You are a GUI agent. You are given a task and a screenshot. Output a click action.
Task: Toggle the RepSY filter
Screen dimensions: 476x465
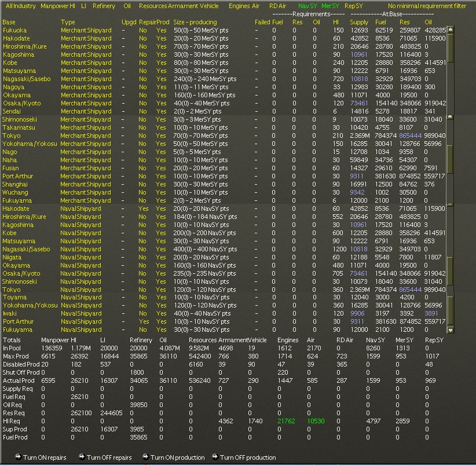click(x=354, y=6)
